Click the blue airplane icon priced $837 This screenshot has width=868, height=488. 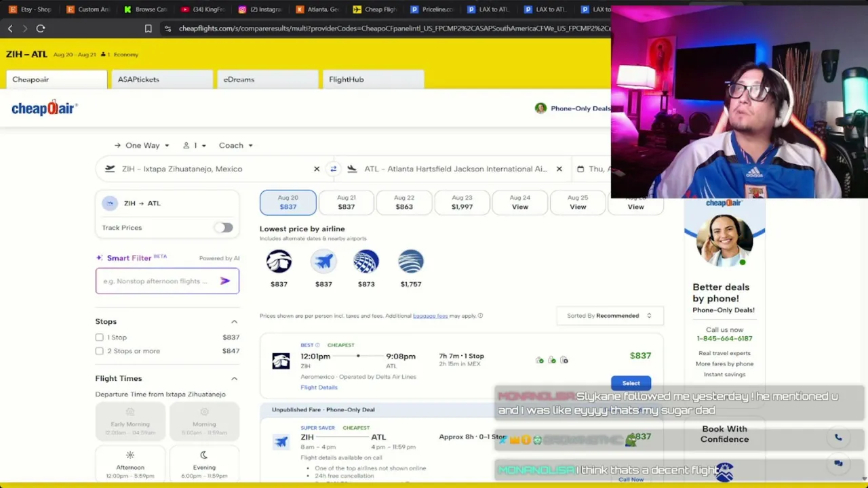[x=323, y=262]
